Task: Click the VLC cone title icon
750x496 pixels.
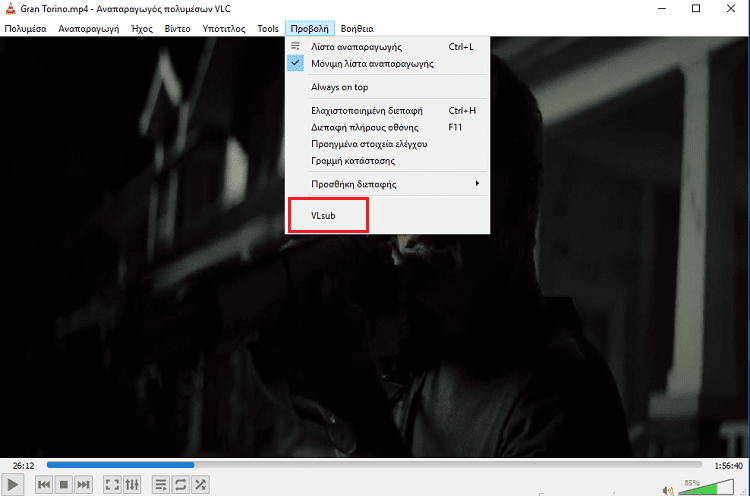Action: tap(10, 8)
